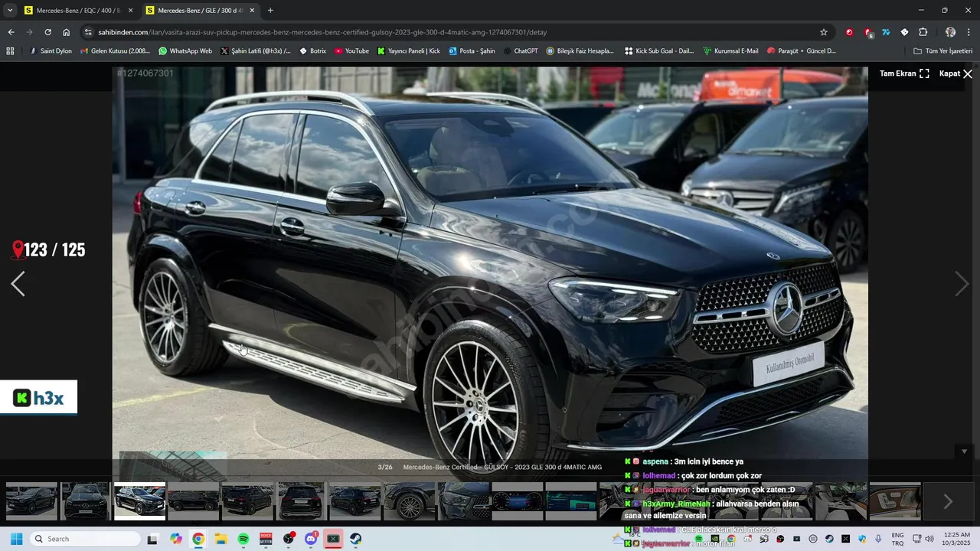
Task: Switch to Mercedes-Benz EQC 400 tab
Action: point(79,11)
